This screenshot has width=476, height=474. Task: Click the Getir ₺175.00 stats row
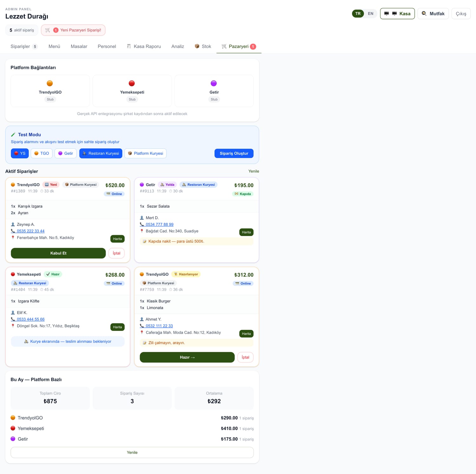[132, 439]
